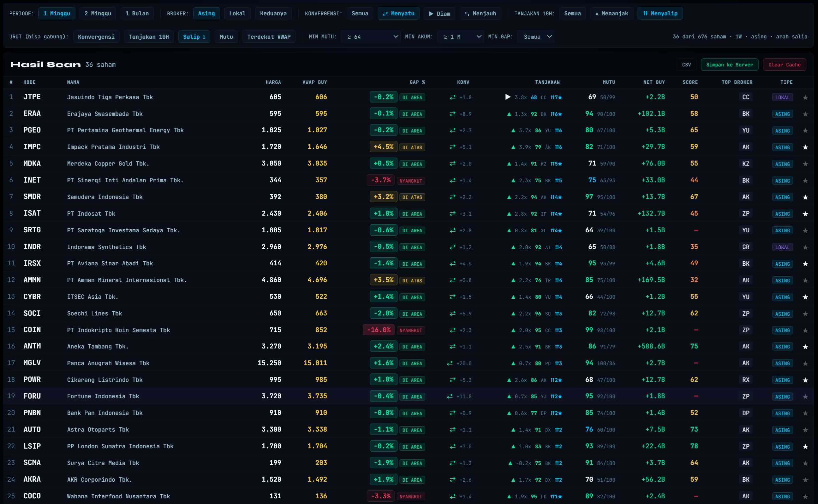Set period to 1 Minggu
The height and width of the screenshot is (504, 818).
(57, 13)
